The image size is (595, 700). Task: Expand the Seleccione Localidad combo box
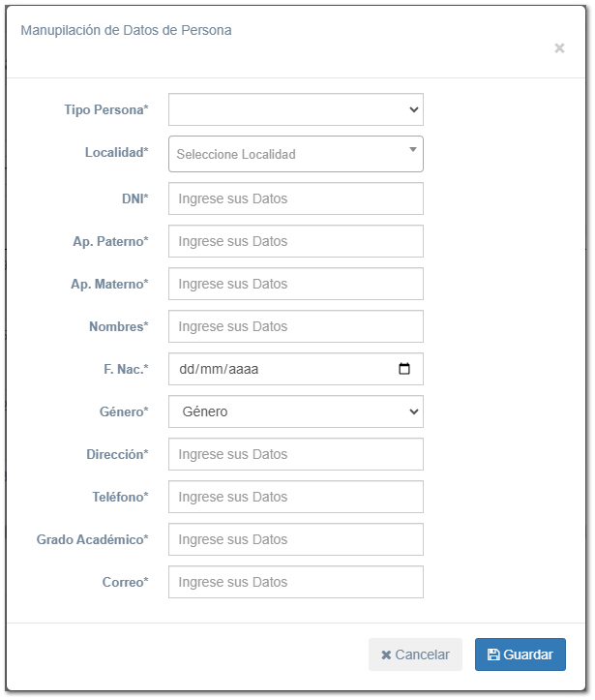[x=296, y=154]
